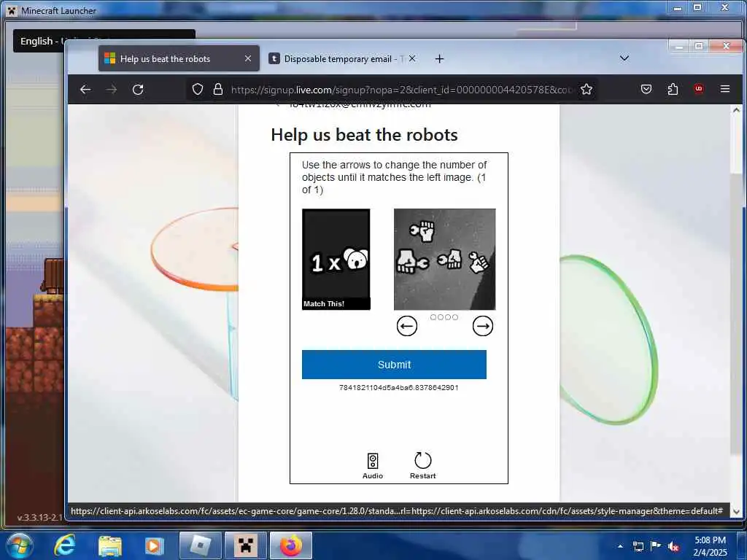Click the right arrow under the puzzle image
The width and height of the screenshot is (747, 560).
pyautogui.click(x=483, y=326)
